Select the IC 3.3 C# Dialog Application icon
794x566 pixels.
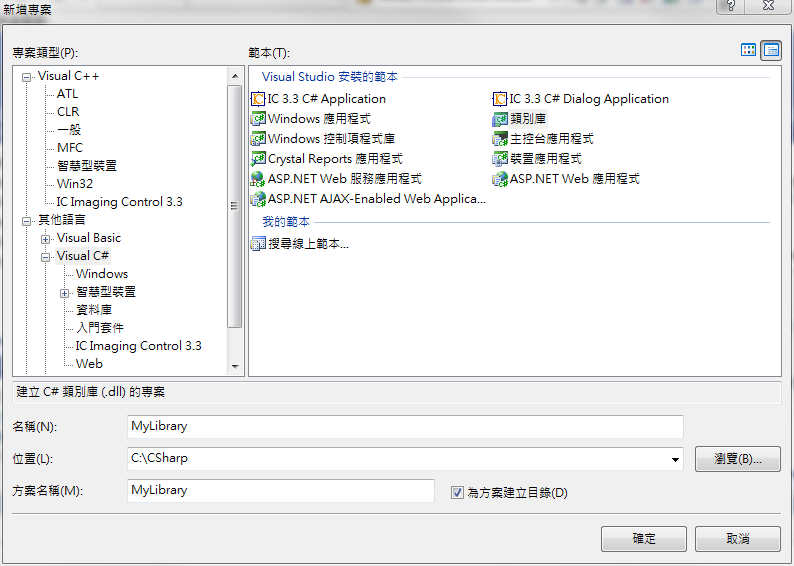click(x=500, y=99)
